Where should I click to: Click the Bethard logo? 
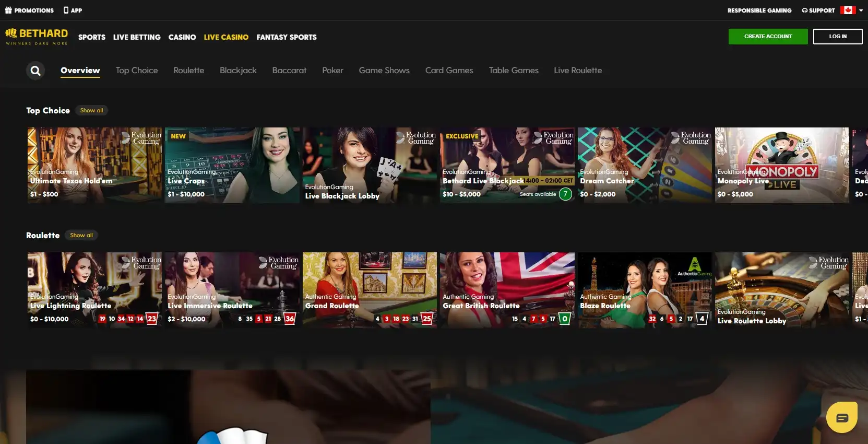37,36
